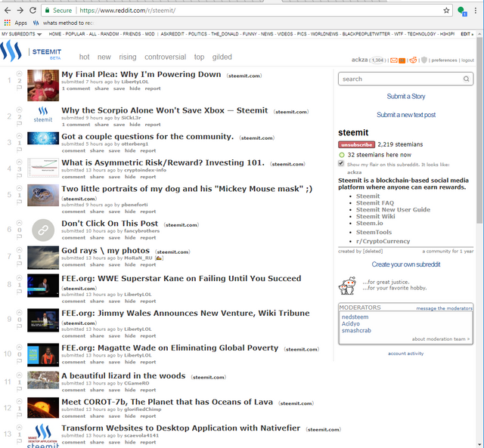Reload the page with the refresh icon

tap(33, 11)
